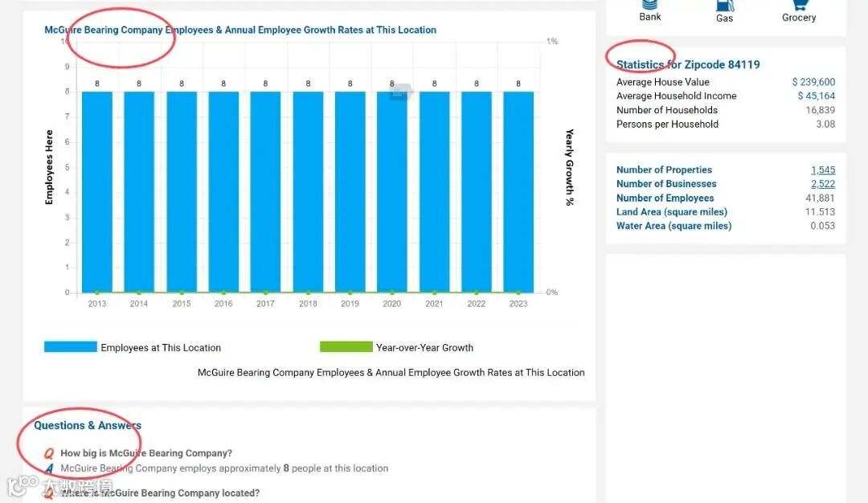Click Land Area value 11.513
The image size is (868, 503).
coord(821,212)
